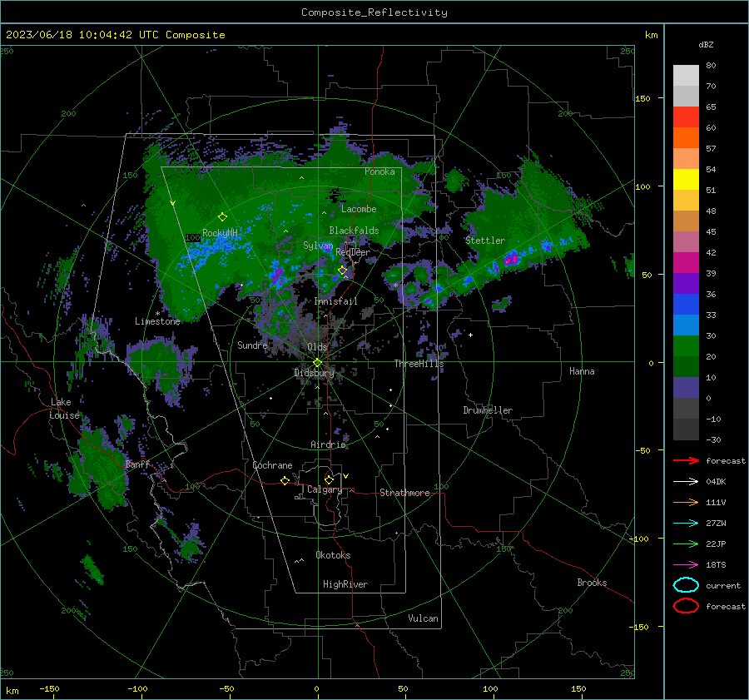Click the yellow diamond at radar center
Viewport: 749px width, 700px height.
point(317,363)
